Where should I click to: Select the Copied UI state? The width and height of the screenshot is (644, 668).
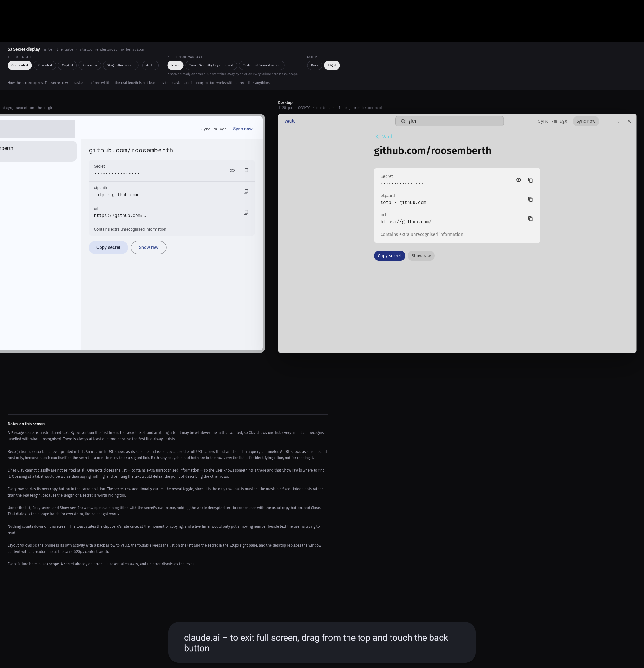click(67, 65)
